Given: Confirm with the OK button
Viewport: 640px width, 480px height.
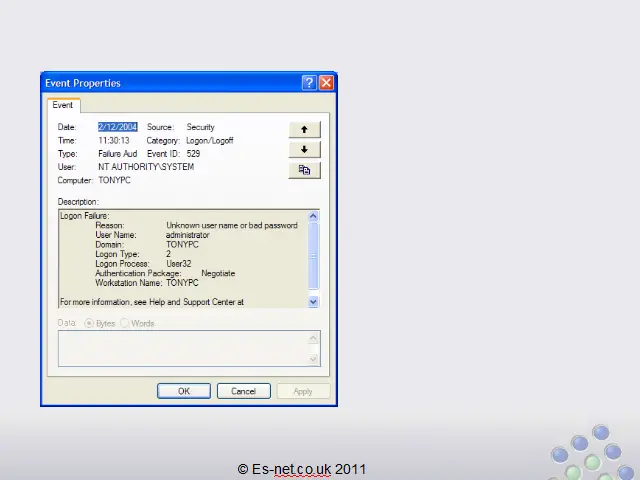Looking at the screenshot, I should click(x=184, y=391).
